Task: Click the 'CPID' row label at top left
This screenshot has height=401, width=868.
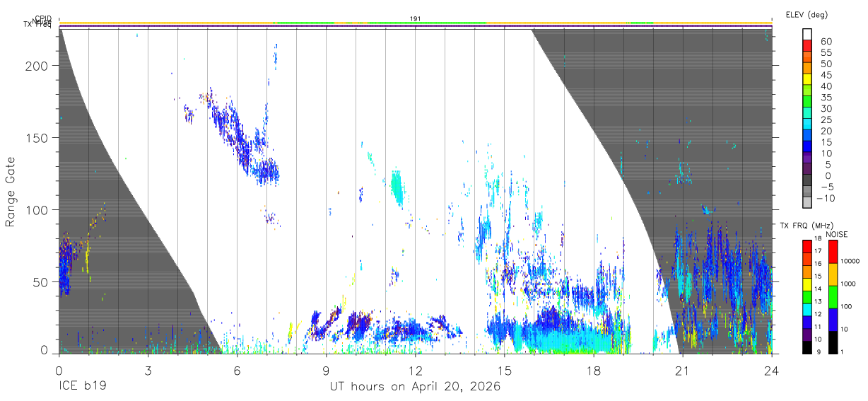Action: (43, 19)
